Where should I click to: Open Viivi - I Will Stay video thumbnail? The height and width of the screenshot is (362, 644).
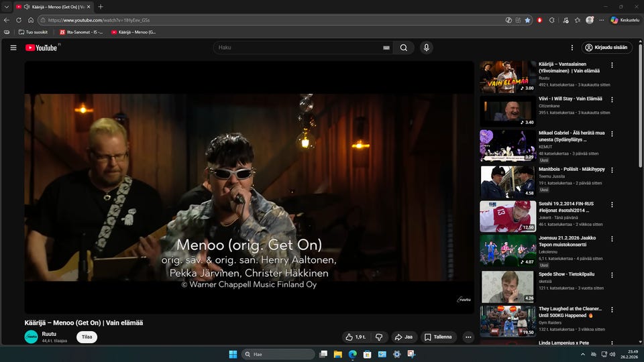click(507, 111)
